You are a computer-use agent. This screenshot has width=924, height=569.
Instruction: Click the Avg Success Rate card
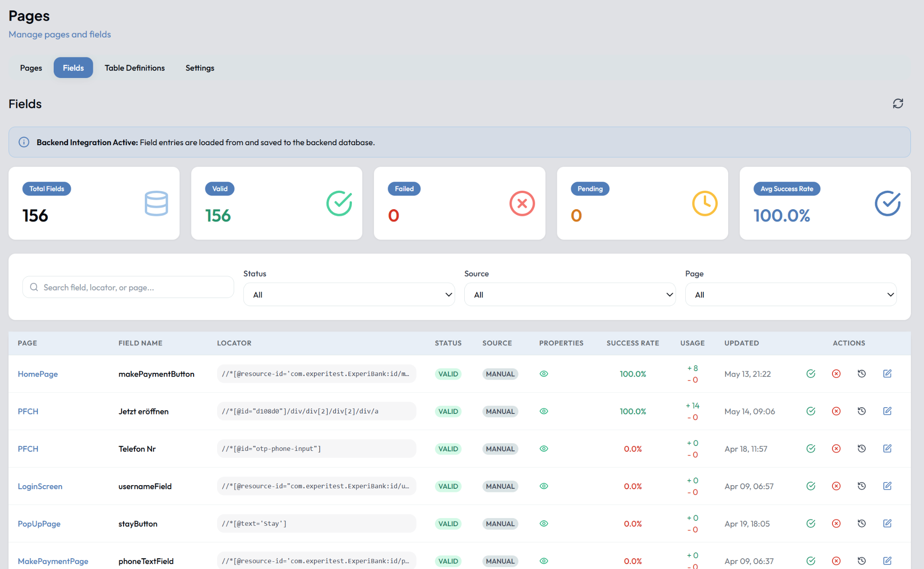[825, 203]
